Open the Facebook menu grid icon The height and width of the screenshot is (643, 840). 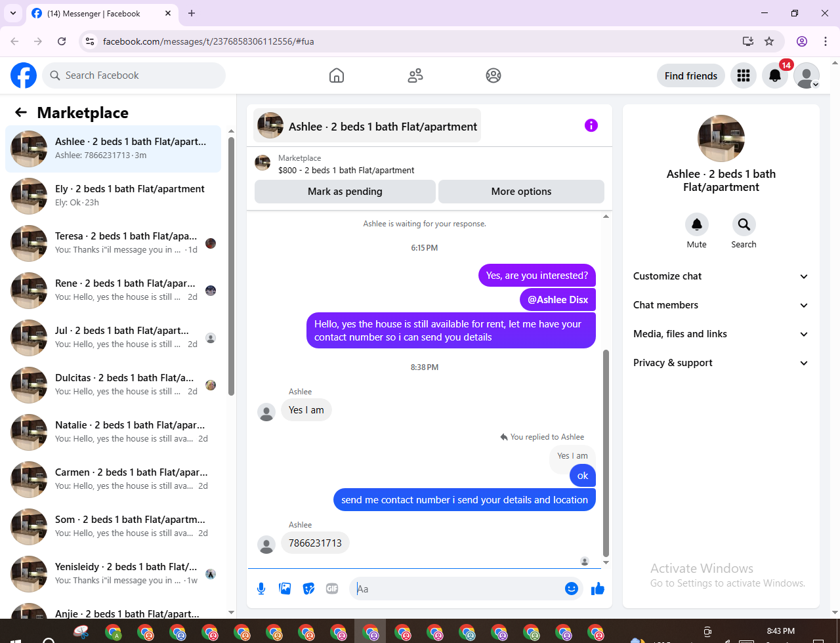click(744, 75)
